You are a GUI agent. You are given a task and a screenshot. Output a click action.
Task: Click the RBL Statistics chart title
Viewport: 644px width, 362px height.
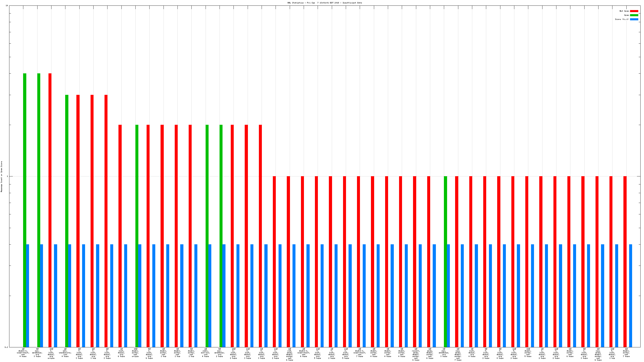click(325, 3)
